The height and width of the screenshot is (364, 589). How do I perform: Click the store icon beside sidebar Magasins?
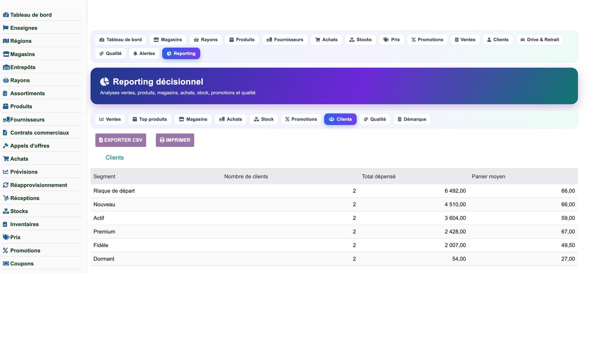[x=6, y=54]
